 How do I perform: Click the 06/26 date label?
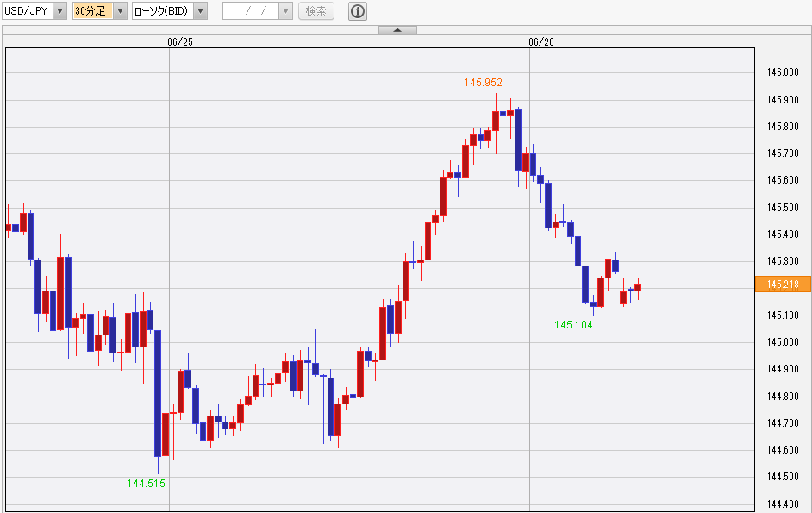541,42
